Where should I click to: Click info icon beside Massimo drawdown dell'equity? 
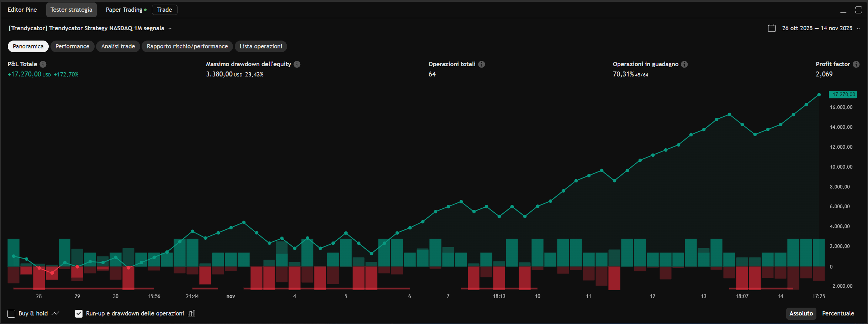297,64
